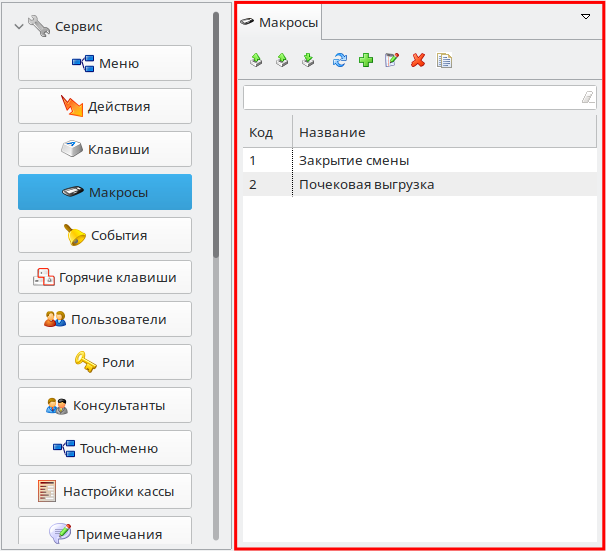Viewport: 606px width, 551px height.
Task: Sort by the Код column header
Action: tap(267, 132)
